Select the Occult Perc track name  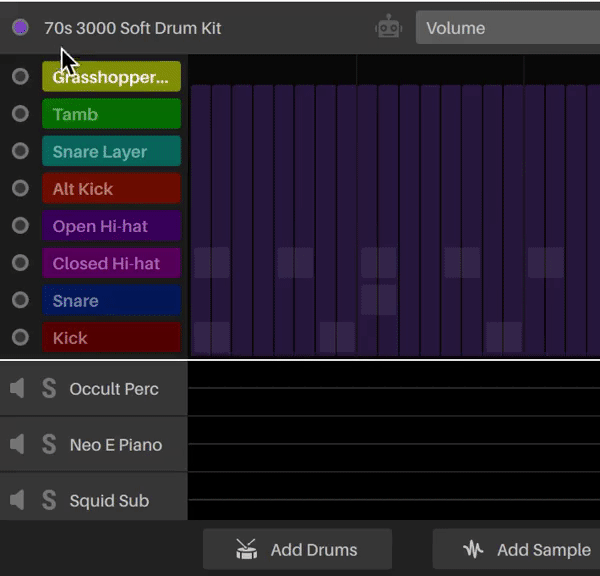click(114, 389)
